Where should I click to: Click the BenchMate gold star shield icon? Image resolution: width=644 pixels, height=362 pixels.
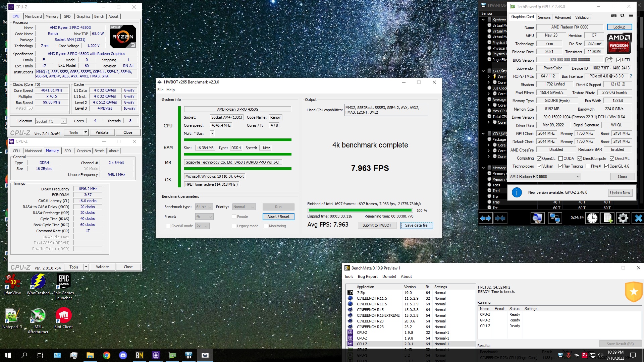[633, 292]
